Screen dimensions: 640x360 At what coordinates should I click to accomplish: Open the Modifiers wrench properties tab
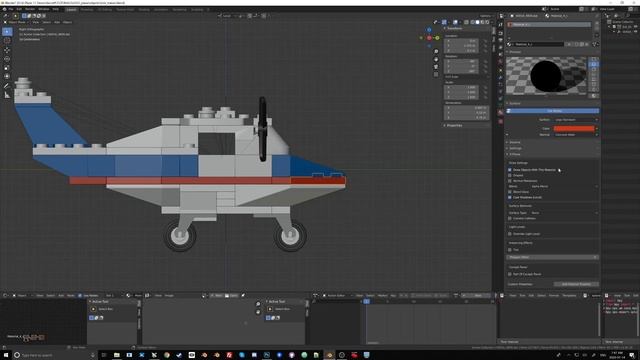click(x=500, y=78)
